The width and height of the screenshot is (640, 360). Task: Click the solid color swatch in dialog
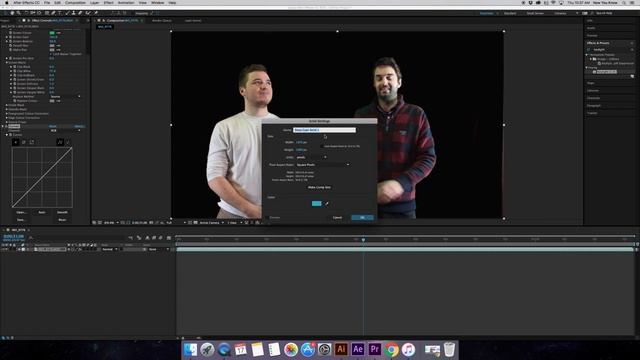click(316, 203)
